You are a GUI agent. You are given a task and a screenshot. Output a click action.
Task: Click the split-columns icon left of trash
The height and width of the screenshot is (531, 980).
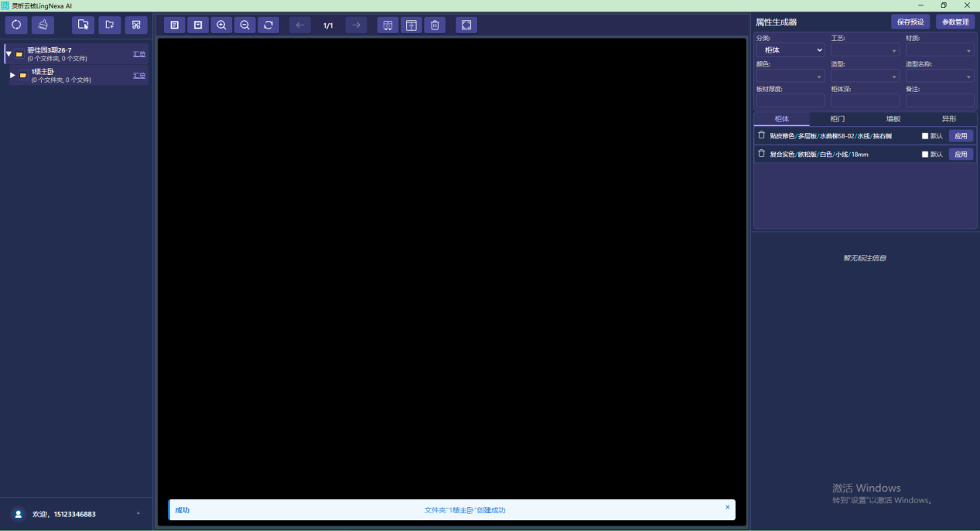point(388,25)
